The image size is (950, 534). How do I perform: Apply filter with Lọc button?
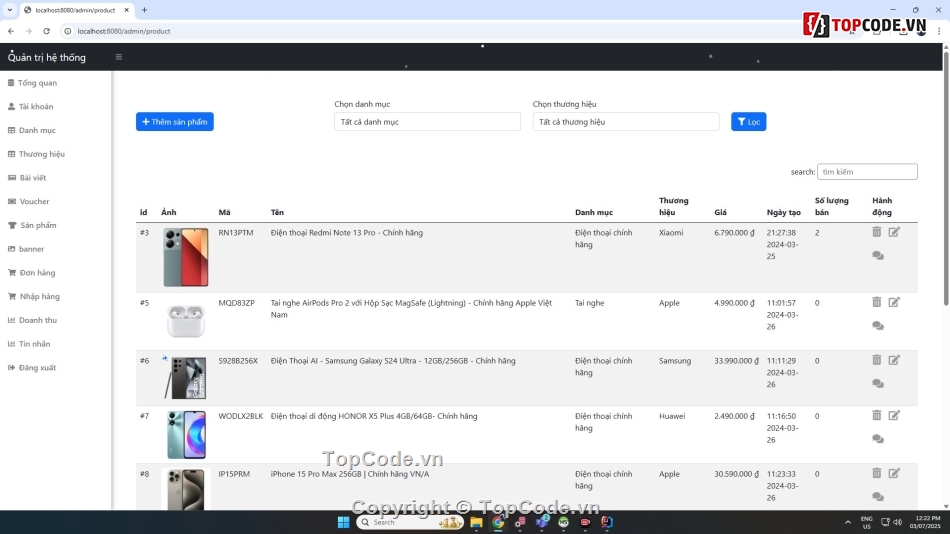(748, 122)
